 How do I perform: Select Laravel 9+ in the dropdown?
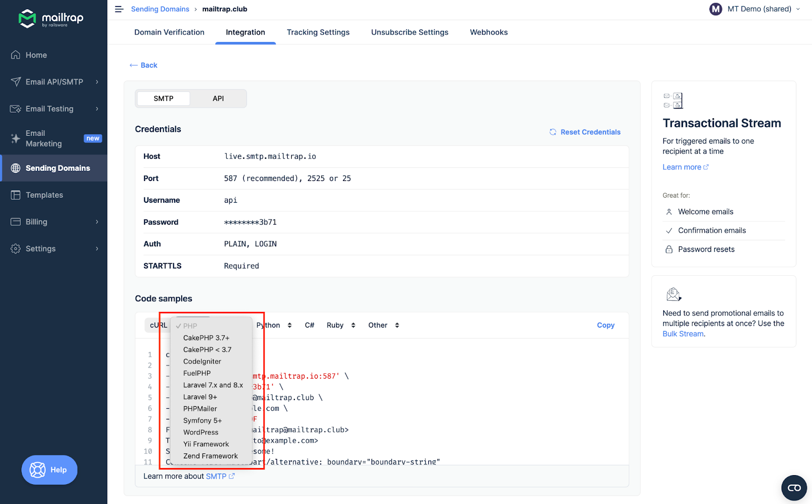(200, 397)
